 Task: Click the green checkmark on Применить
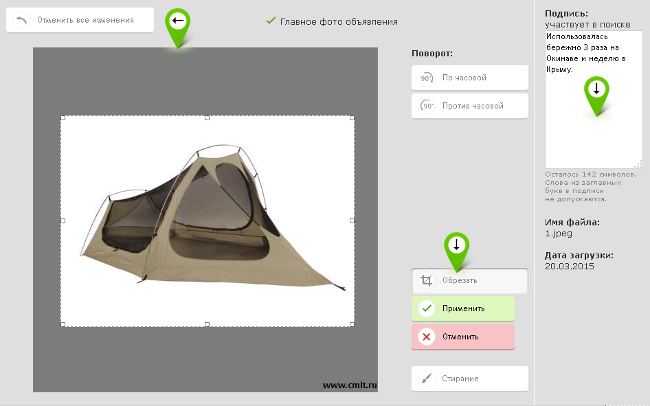coord(426,308)
